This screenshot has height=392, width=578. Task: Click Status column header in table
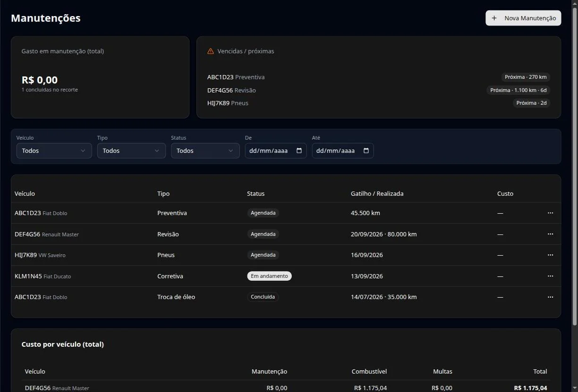coord(256,193)
